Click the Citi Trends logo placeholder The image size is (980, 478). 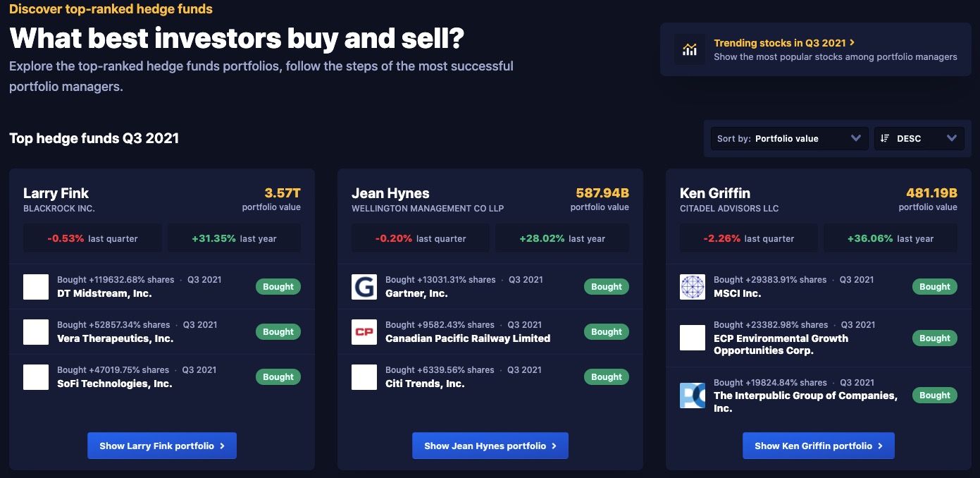pos(364,377)
